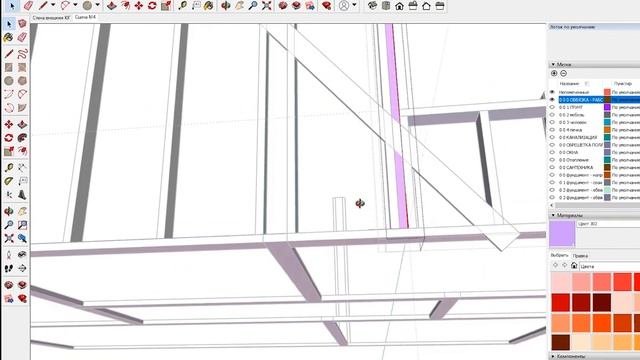This screenshot has width=640, height=360.
Task: Select the Make Component tool in left toolbar
Action: 22,24
